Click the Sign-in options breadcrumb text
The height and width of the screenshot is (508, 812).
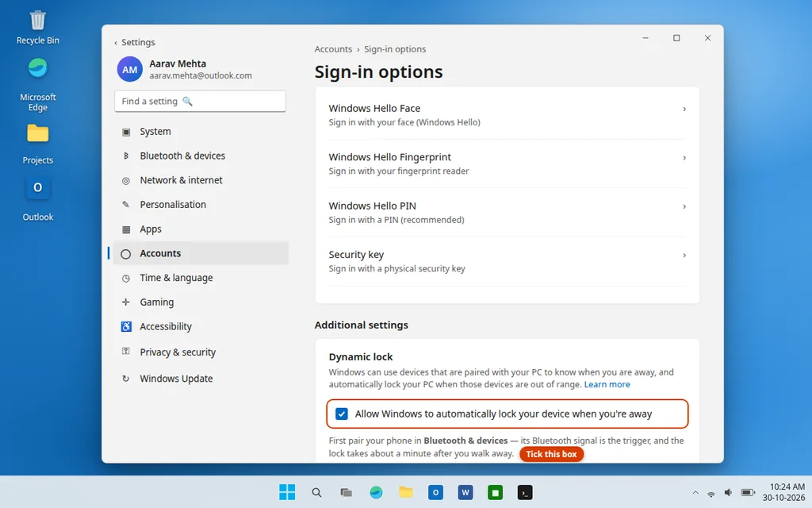pos(395,49)
